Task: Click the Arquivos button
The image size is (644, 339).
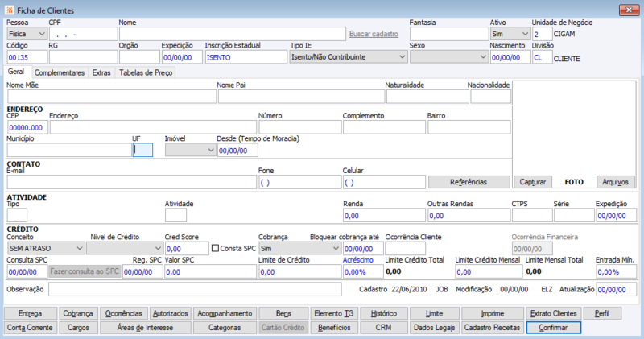Action: (615, 182)
